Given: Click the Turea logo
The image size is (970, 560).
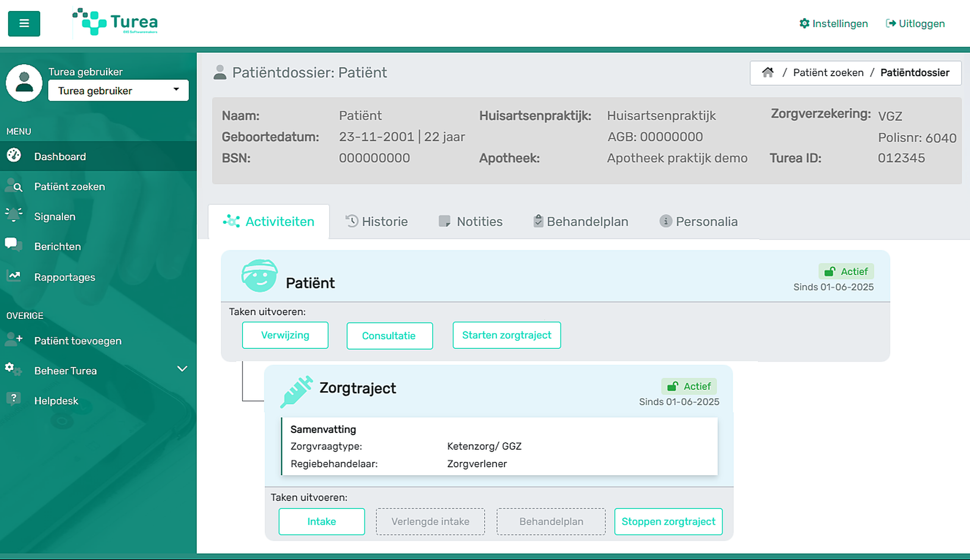Looking at the screenshot, I should tap(115, 22).
